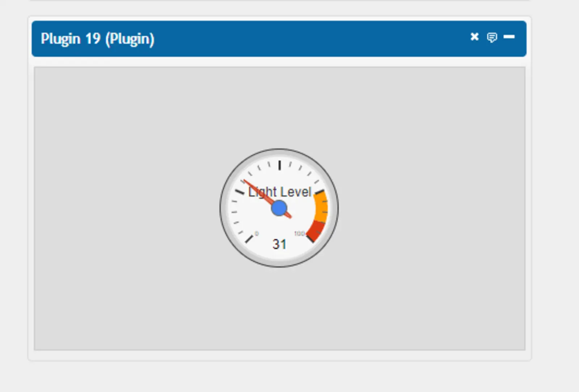Click the gauge value reading 31

[x=279, y=244]
